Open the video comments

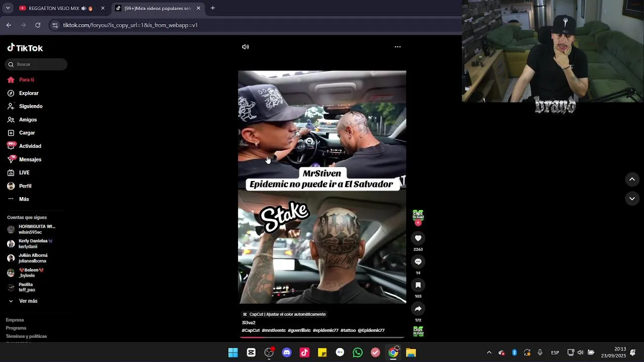(418, 261)
